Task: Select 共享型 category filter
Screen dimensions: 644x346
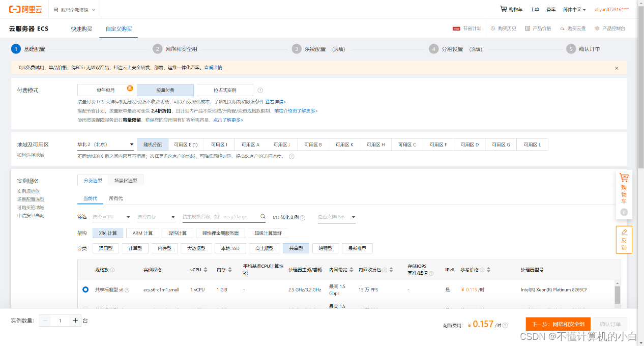Action: point(296,248)
